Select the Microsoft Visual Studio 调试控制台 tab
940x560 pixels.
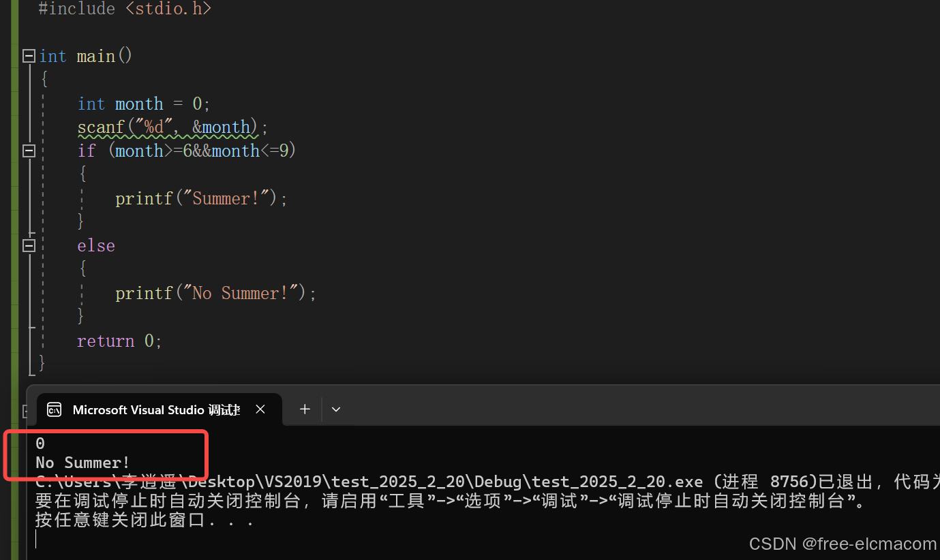point(155,409)
